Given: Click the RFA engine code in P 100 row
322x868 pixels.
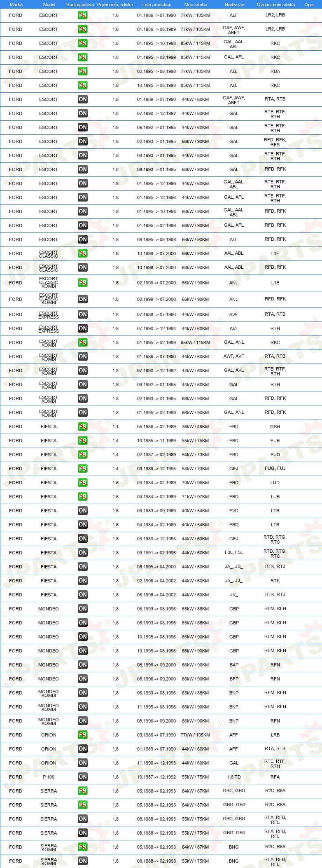Looking at the screenshot, I should (275, 777).
